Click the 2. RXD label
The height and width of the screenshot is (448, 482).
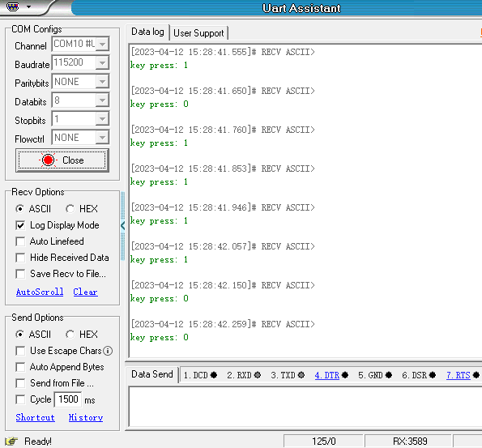pos(240,375)
